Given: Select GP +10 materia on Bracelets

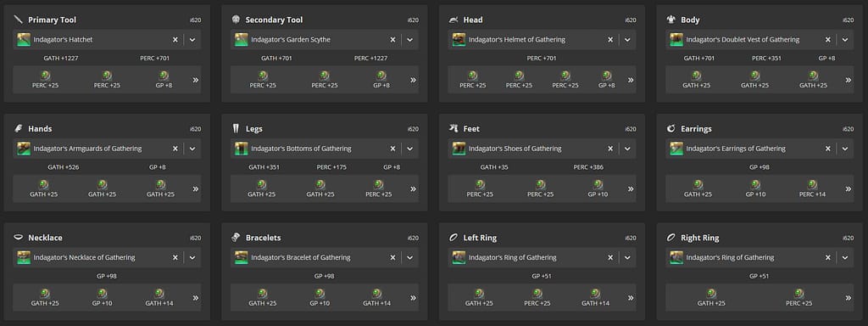Looking at the screenshot, I should point(320,298).
